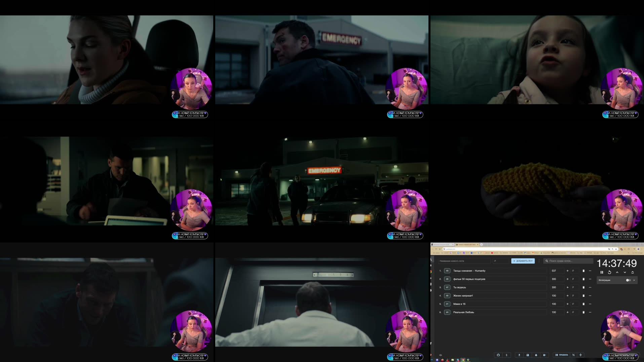
Task: Open the ПРАВИЛА rules button
Action: pyautogui.click(x=562, y=355)
